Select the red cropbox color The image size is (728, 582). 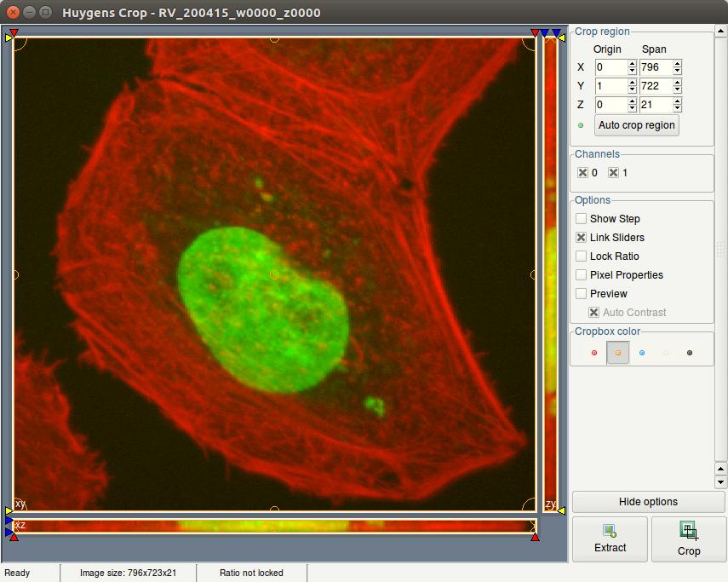(x=594, y=353)
